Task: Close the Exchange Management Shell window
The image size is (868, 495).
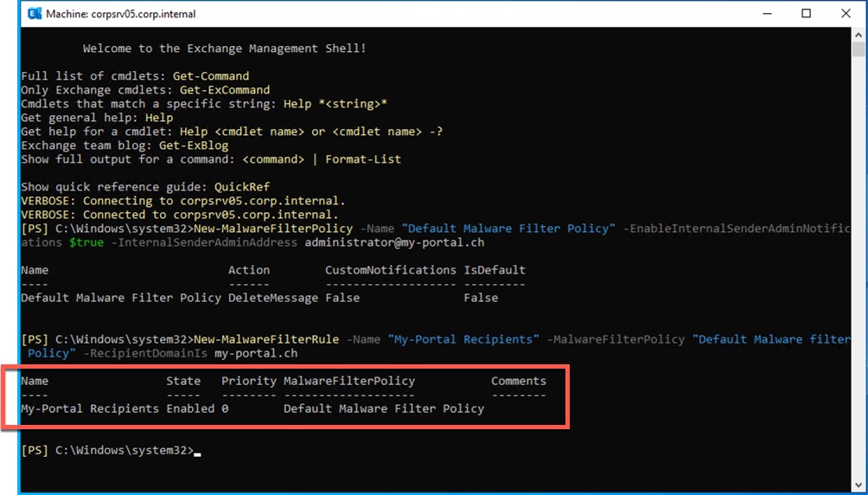Action: point(846,14)
